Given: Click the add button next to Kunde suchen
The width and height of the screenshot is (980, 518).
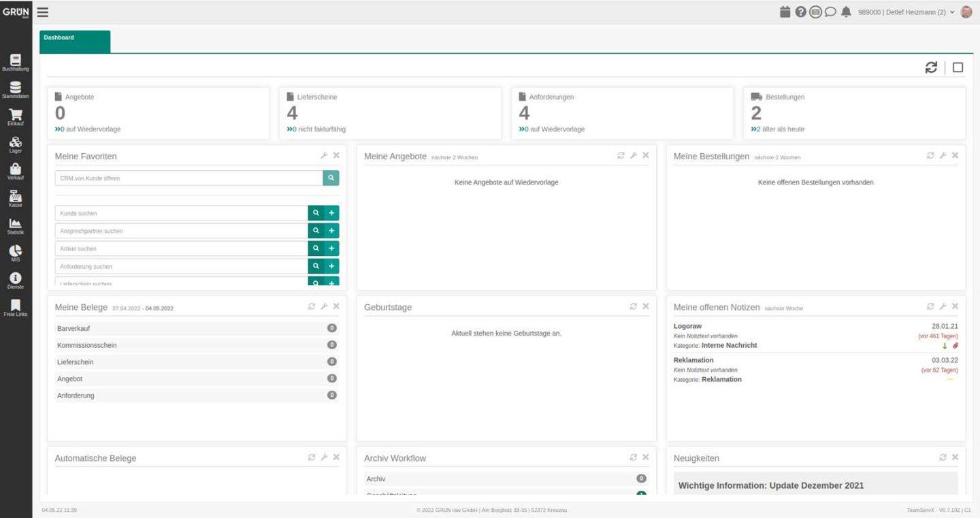Looking at the screenshot, I should 331,213.
